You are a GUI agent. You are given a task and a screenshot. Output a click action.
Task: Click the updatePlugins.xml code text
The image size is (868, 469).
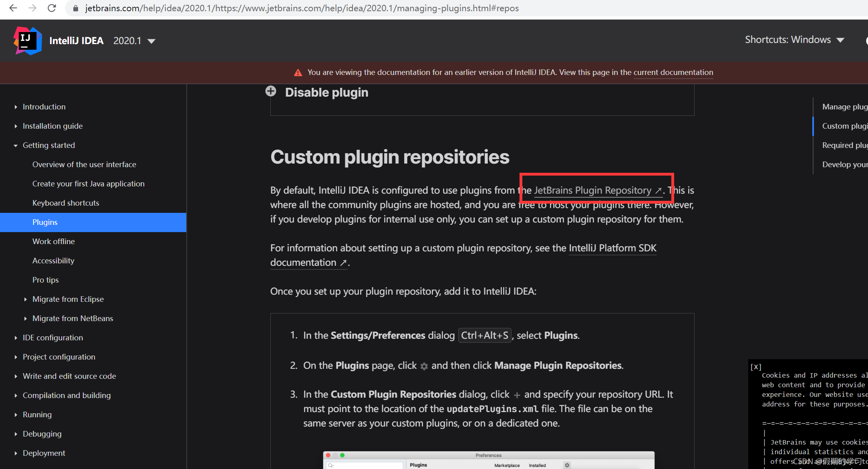point(492,409)
